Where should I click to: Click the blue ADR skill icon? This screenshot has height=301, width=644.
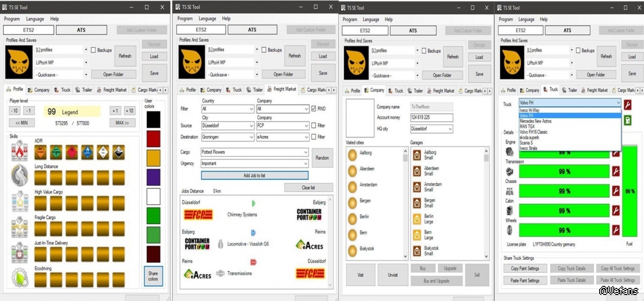click(87, 153)
